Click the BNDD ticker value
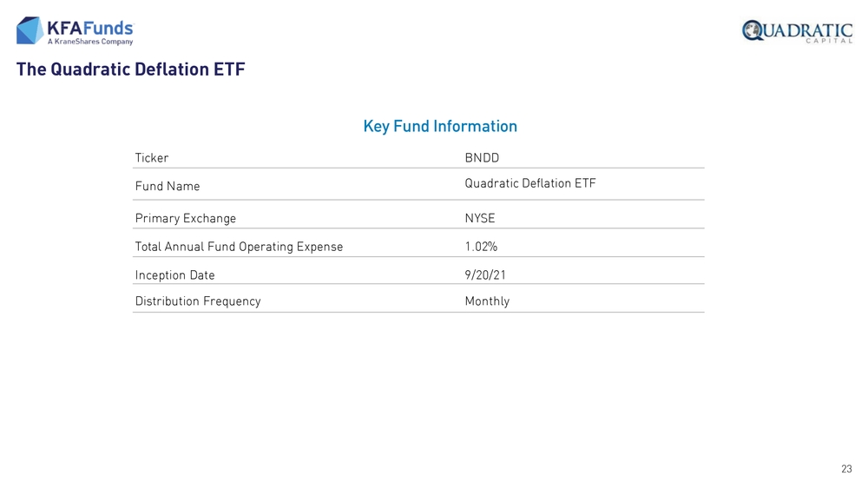Screen dimensions: 868x489 coord(482,158)
